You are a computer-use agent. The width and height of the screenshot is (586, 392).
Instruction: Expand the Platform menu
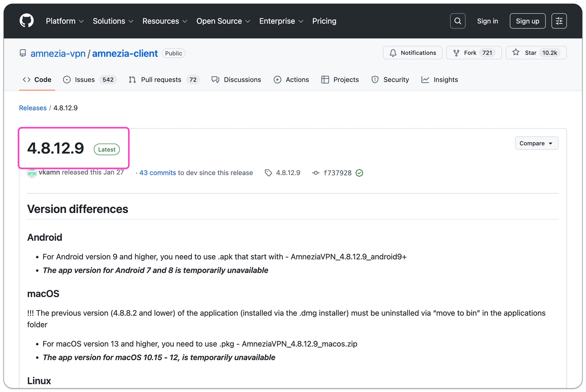(x=65, y=21)
